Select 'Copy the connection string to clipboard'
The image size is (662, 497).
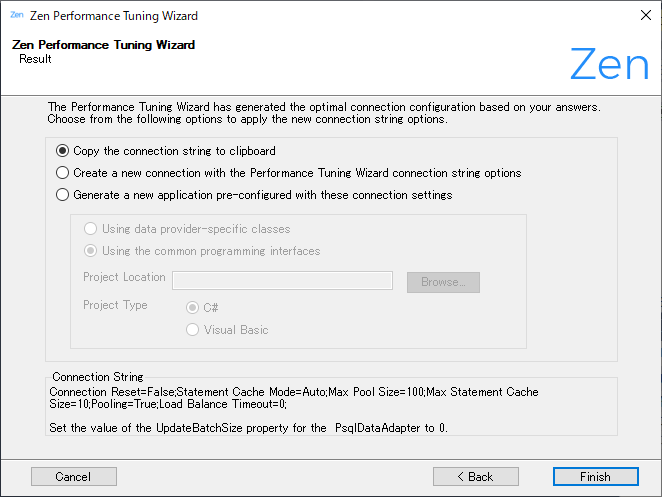tap(63, 151)
